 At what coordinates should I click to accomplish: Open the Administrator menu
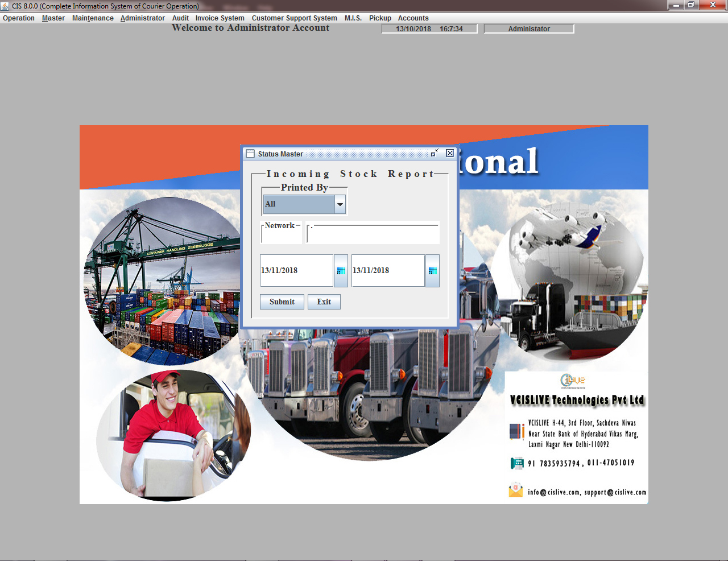click(143, 18)
